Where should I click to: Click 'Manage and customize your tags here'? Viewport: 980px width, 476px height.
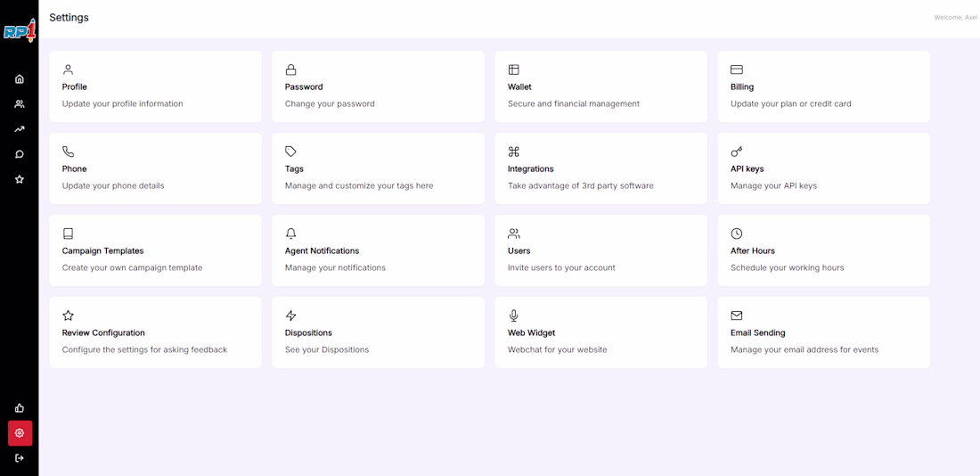tap(359, 185)
